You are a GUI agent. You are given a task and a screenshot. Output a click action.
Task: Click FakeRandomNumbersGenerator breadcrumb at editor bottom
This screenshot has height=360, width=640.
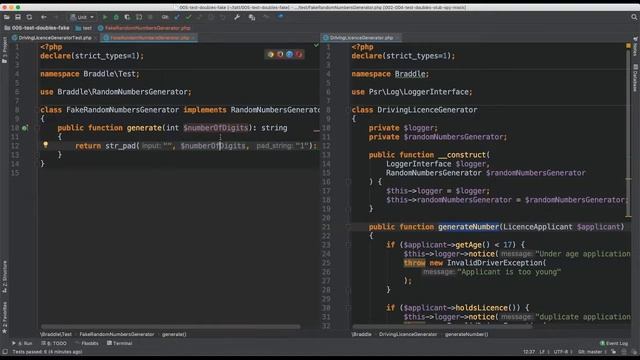[x=117, y=334]
